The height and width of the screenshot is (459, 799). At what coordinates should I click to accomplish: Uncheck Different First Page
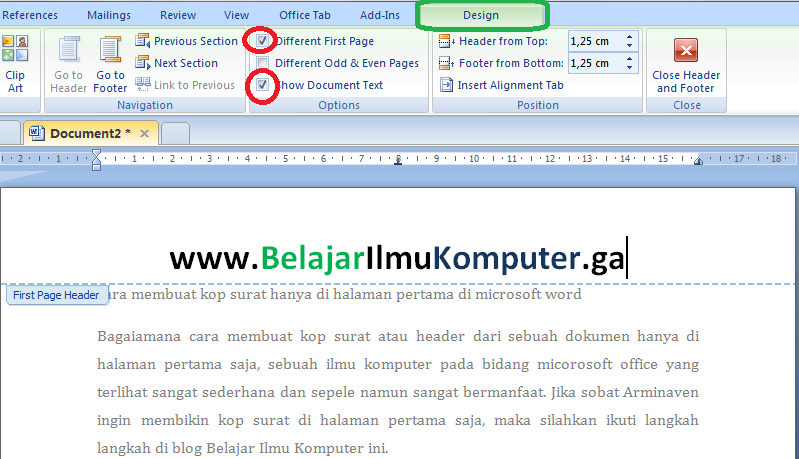point(262,41)
